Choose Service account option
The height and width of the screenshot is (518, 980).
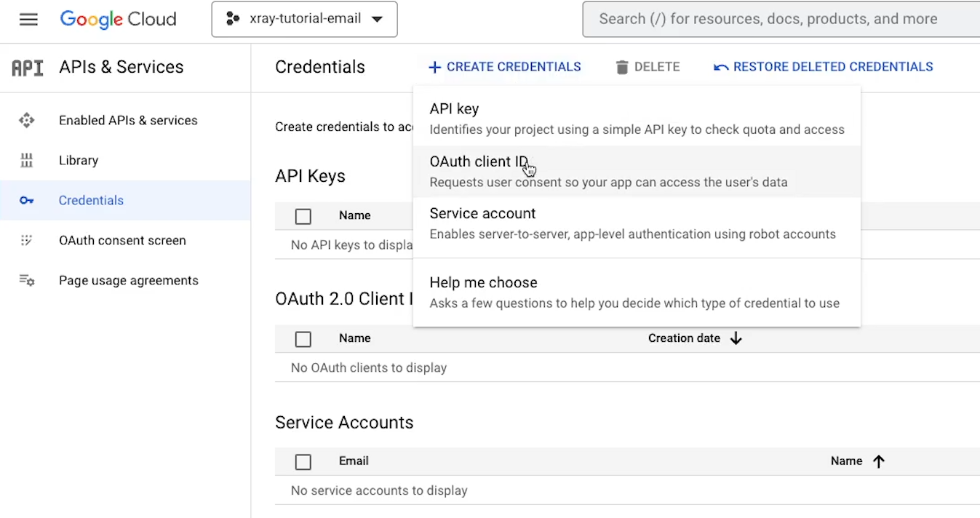click(637, 223)
